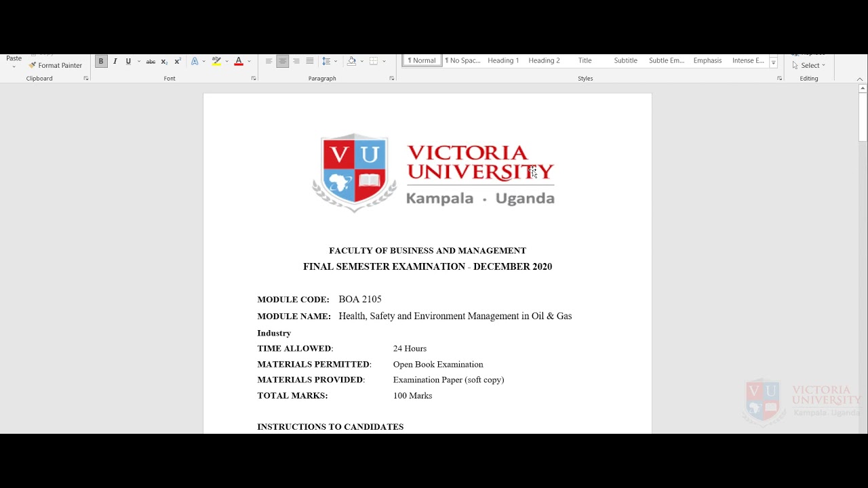Open line and paragraph spacing
Viewport: 868px width, 488px height.
point(326,62)
